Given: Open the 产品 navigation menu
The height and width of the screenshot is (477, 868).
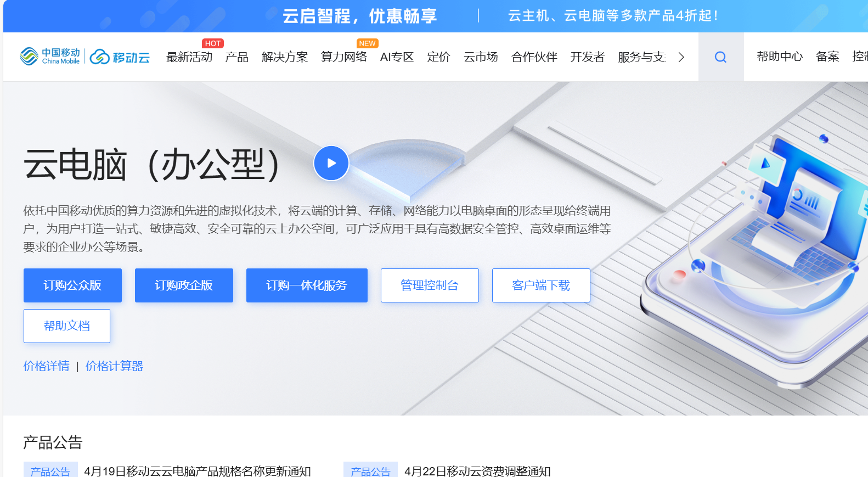Looking at the screenshot, I should click(236, 57).
